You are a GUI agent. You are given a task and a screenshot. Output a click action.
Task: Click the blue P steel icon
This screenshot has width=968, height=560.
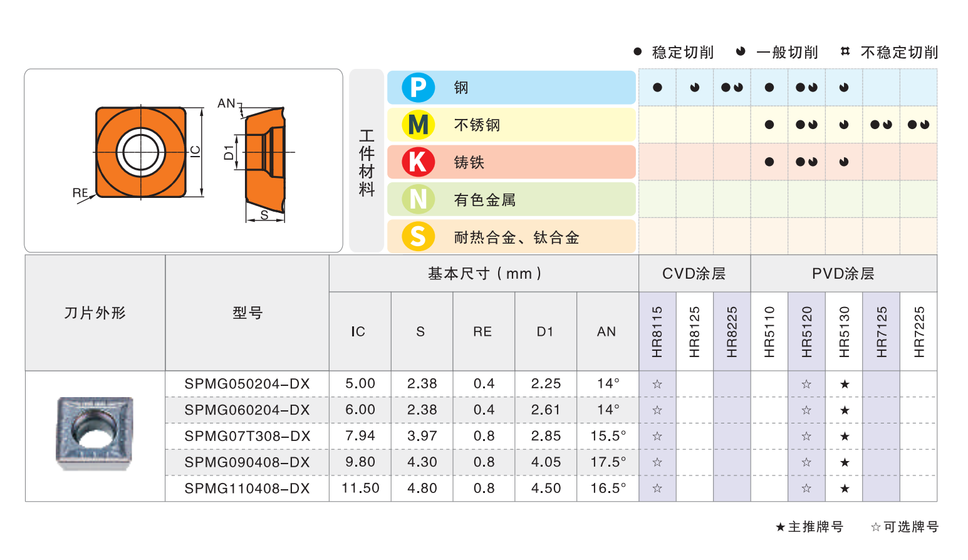pos(418,88)
